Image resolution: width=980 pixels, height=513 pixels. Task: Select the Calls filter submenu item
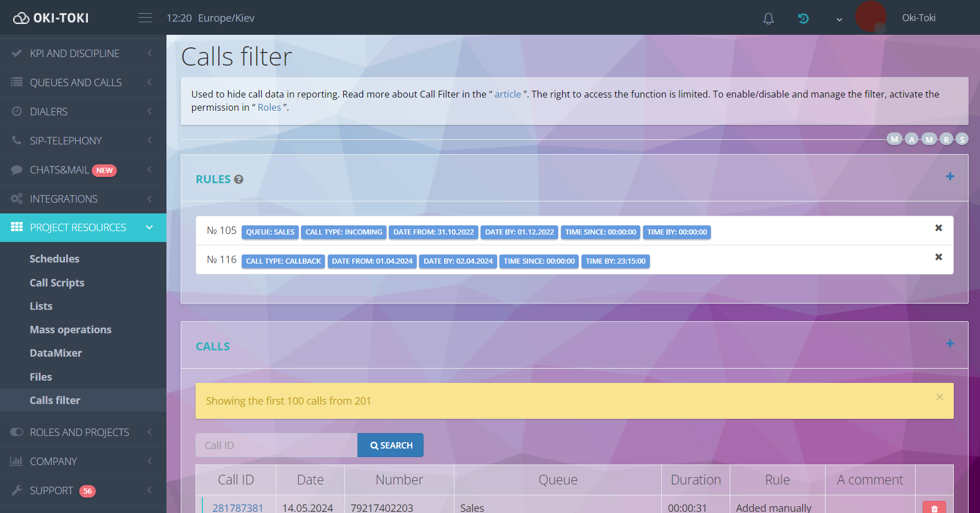tap(55, 400)
